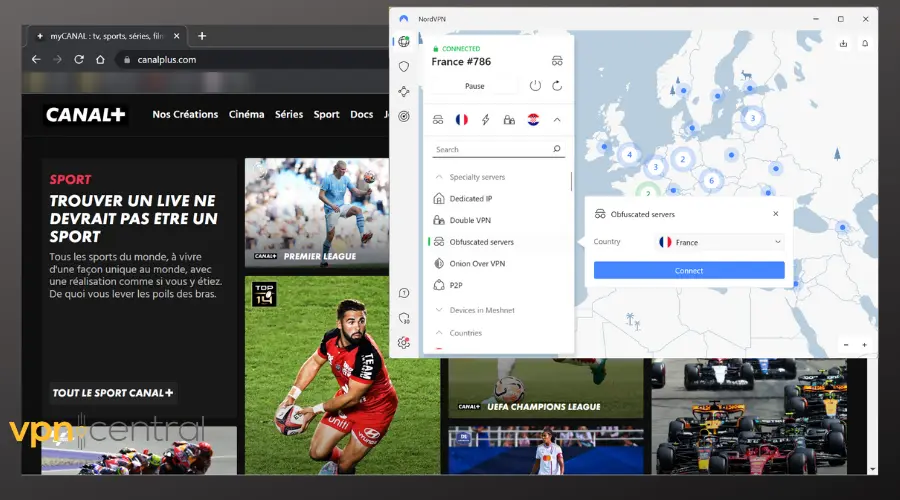This screenshot has height=500, width=900.
Task: Click the browser forward arrow
Action: [57, 59]
